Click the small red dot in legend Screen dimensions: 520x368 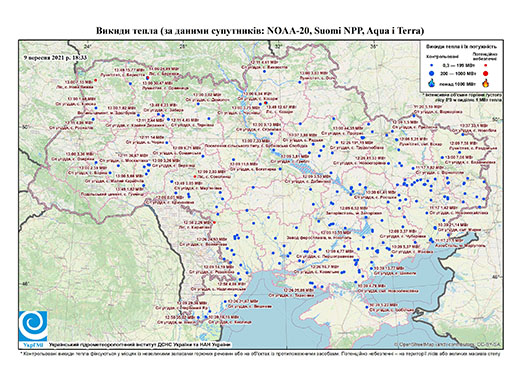click(486, 66)
